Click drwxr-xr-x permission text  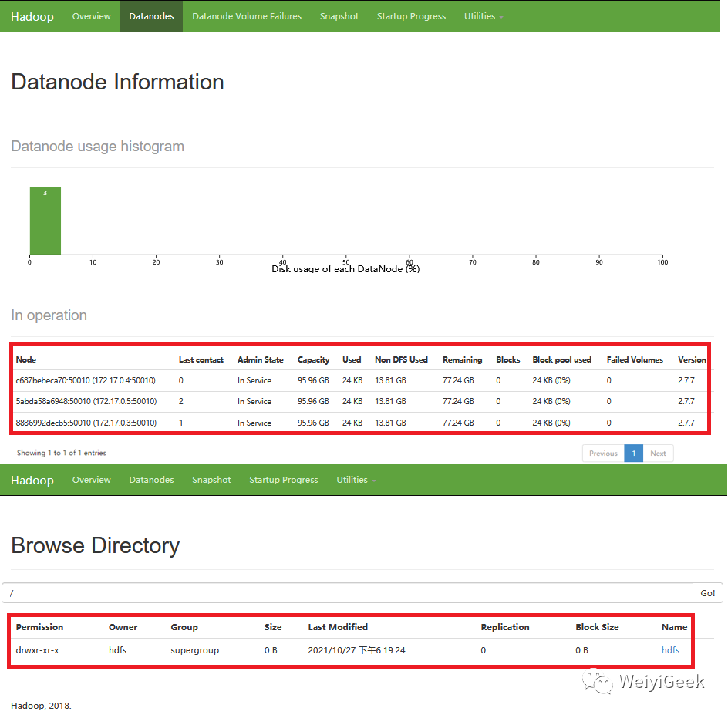pos(37,650)
